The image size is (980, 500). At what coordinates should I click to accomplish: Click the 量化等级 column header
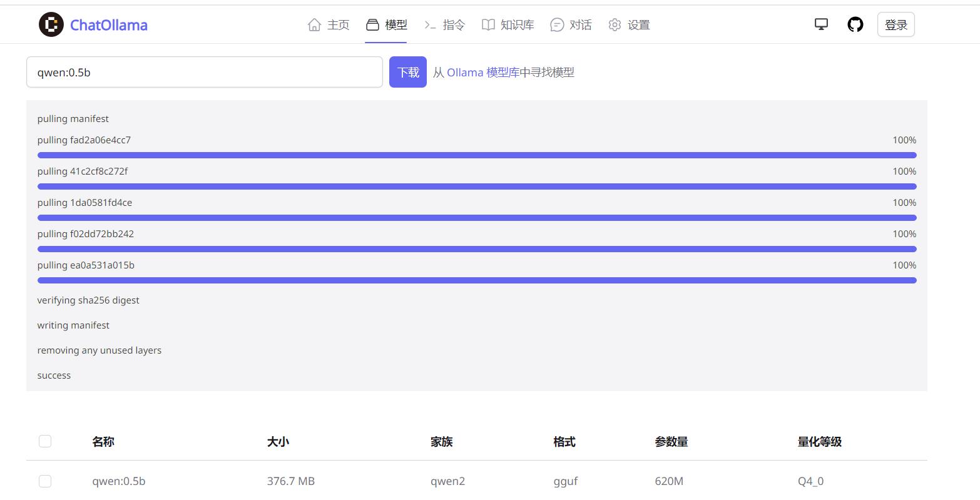(820, 442)
